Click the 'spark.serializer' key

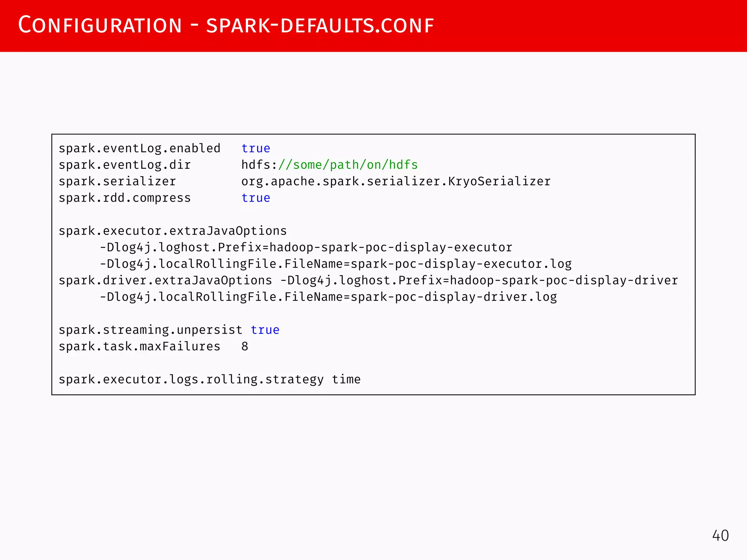[x=117, y=181]
